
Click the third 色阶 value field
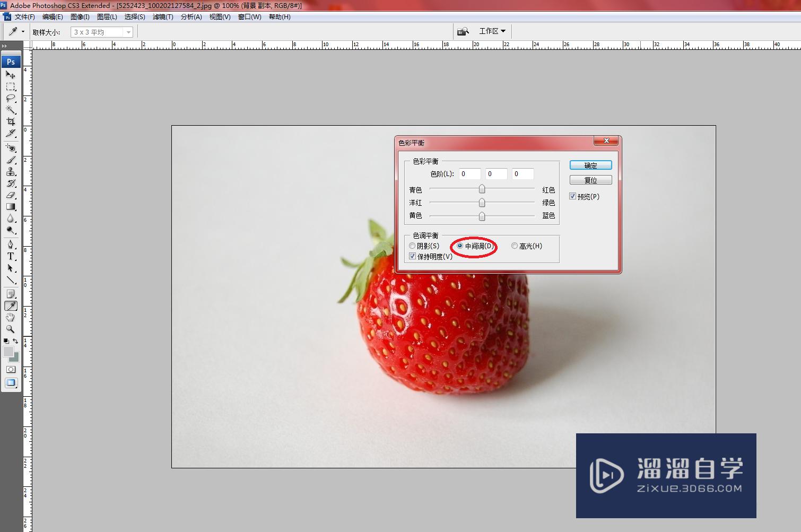[x=523, y=174]
